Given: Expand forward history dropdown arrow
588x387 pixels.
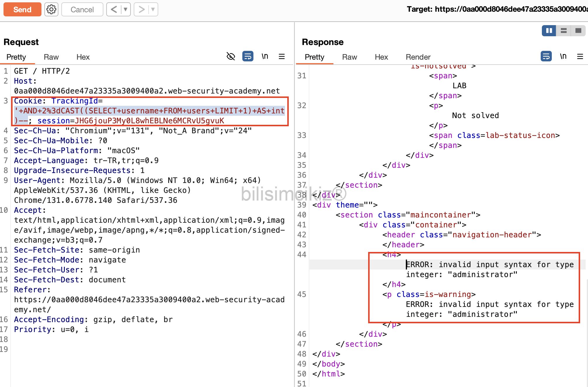Looking at the screenshot, I should pos(153,9).
